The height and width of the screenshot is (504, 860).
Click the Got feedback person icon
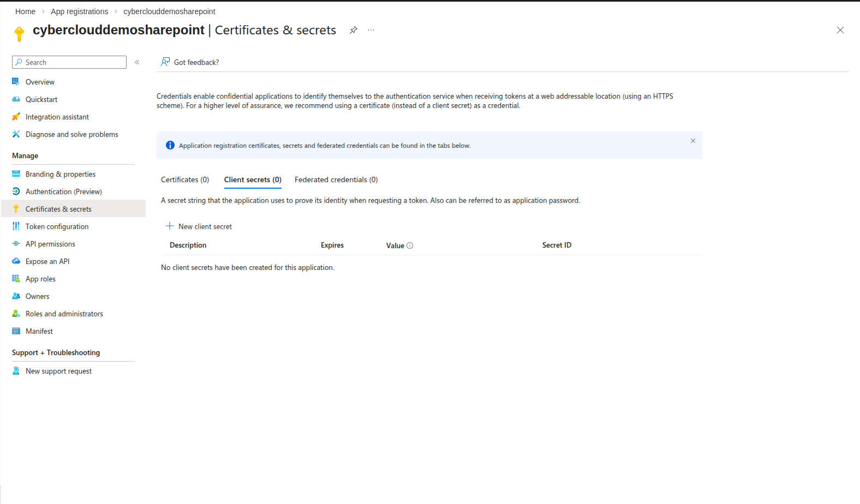click(165, 62)
